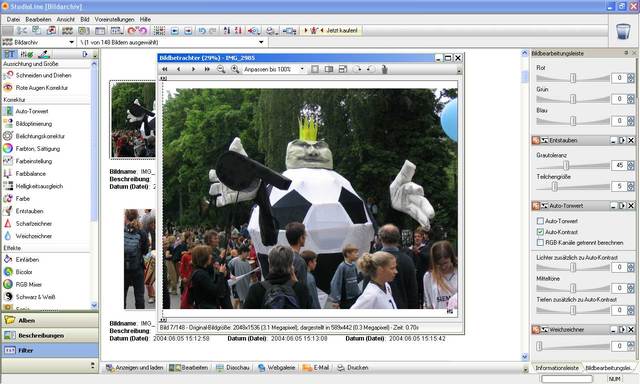The image size is (640, 384).
Task: Open Helligkeitsausgleich filter
Action: 33,186
